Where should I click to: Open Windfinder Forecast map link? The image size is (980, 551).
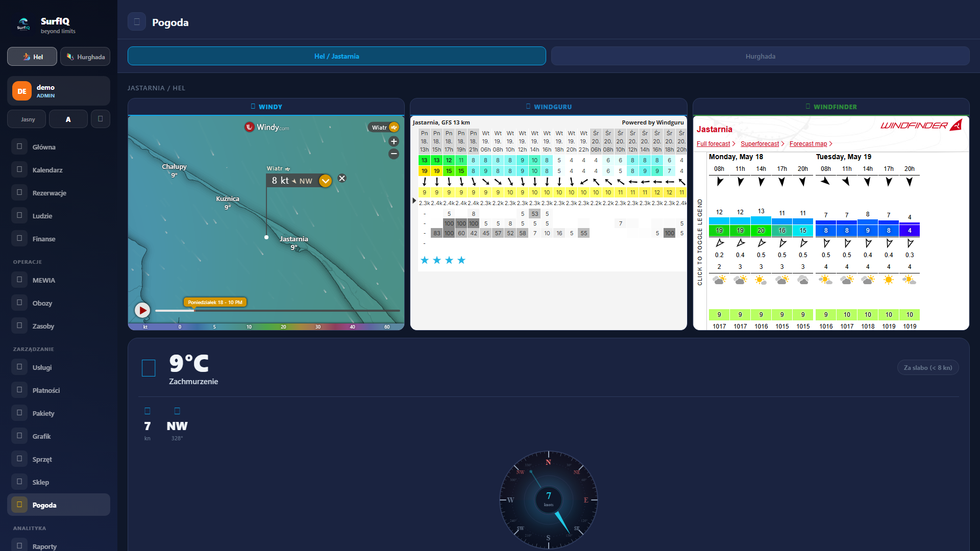(x=811, y=144)
